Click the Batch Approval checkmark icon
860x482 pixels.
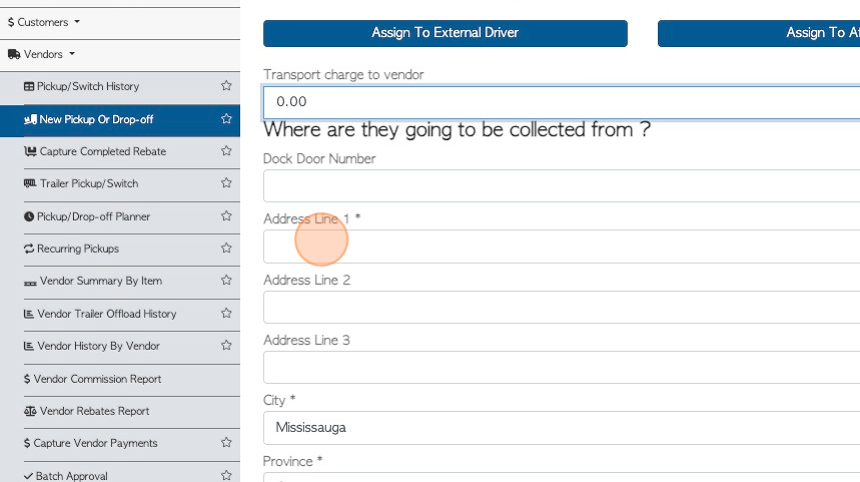[29, 476]
